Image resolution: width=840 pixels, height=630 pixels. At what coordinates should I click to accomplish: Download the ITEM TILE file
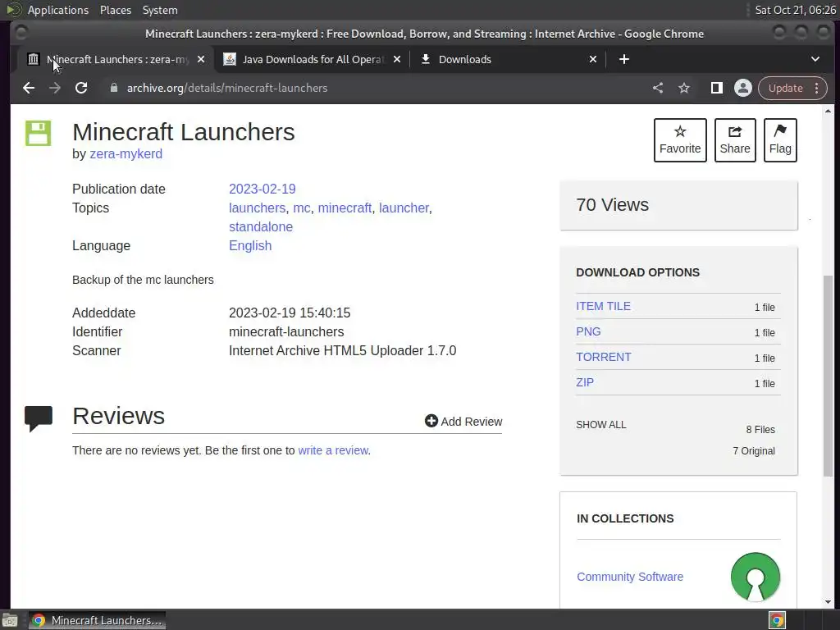click(x=603, y=307)
